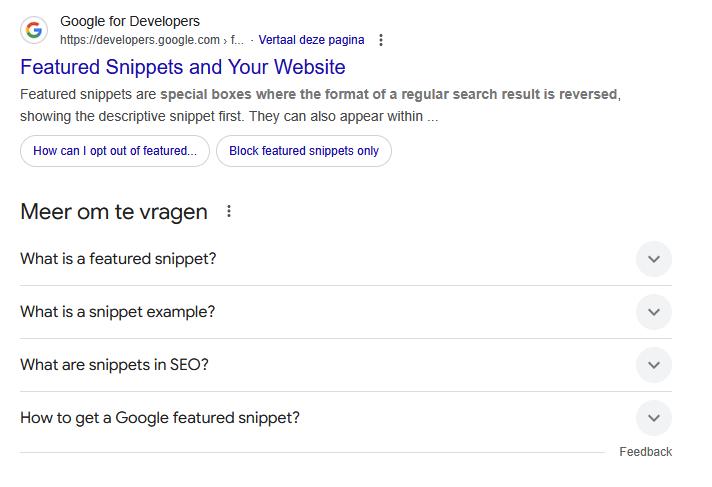Viewport: 712px width, 487px height.
Task: Click the question text 'What is a snippet example?'
Action: 117,312
